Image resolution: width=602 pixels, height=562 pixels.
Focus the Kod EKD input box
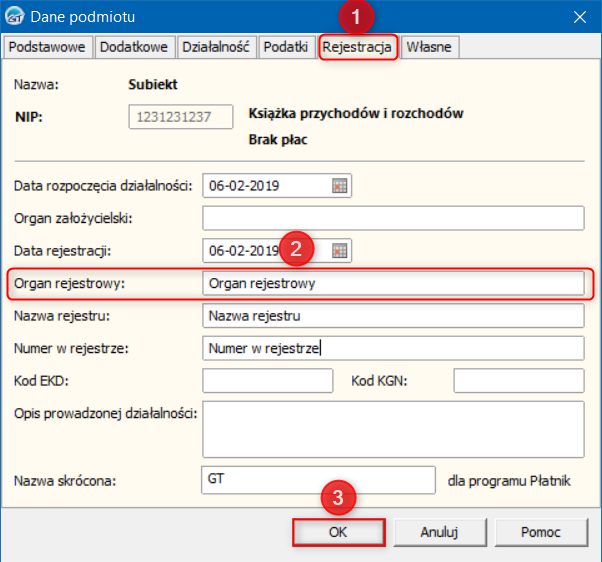(268, 381)
